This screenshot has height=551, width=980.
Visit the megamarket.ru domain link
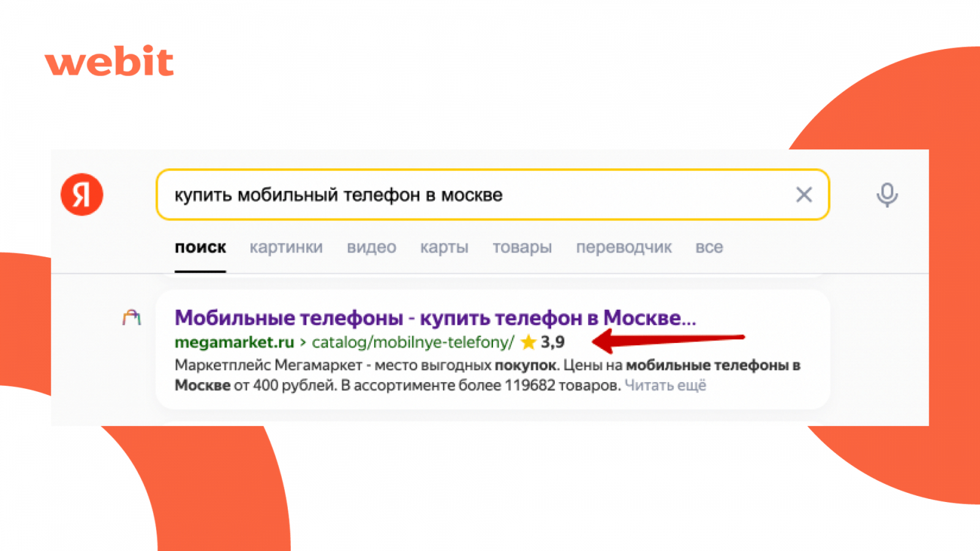(x=234, y=342)
